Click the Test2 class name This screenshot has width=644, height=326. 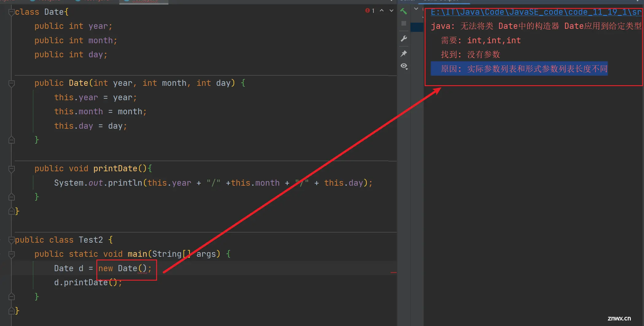tap(91, 240)
